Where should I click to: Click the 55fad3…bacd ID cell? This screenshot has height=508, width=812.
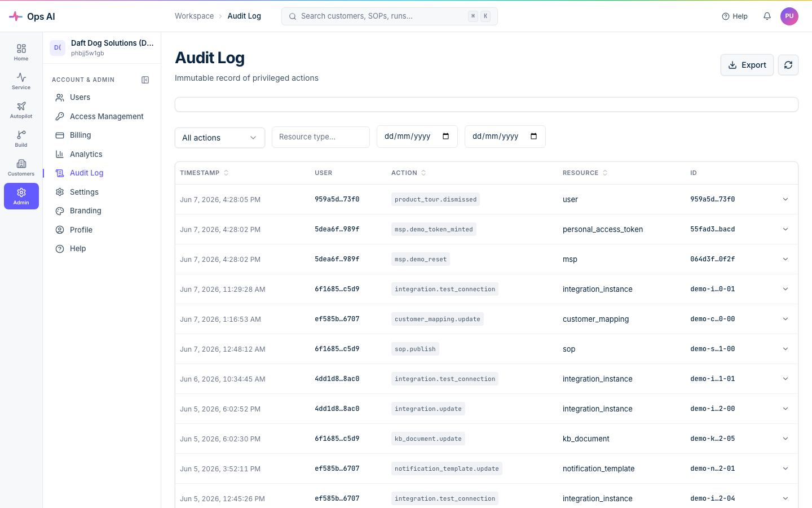(713, 229)
